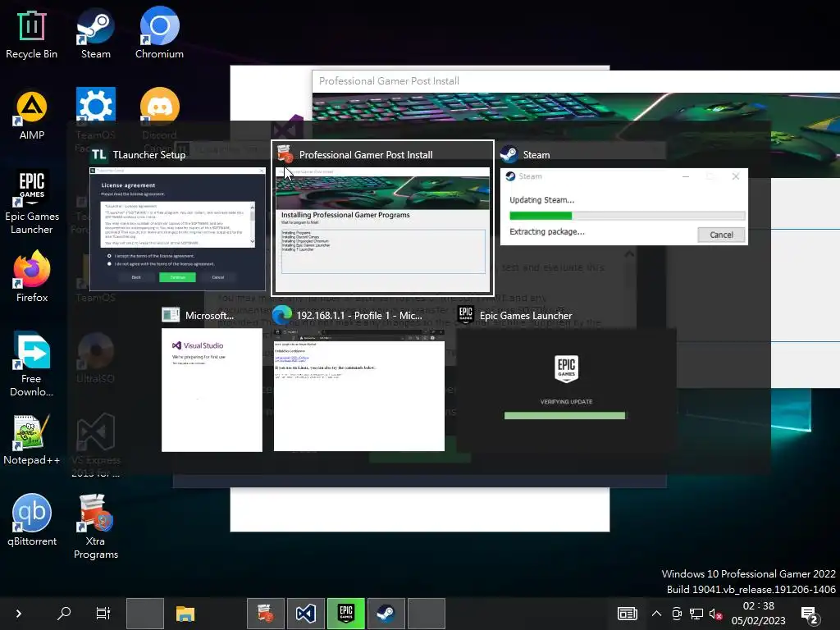
Task: Open the notification center with 2 alerts
Action: [x=809, y=615]
